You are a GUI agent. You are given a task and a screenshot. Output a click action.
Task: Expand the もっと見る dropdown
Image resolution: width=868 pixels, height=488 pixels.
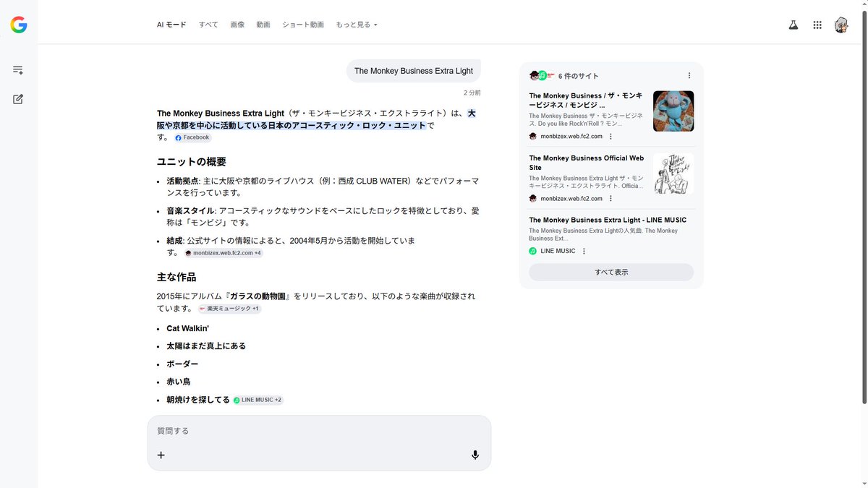(x=357, y=25)
